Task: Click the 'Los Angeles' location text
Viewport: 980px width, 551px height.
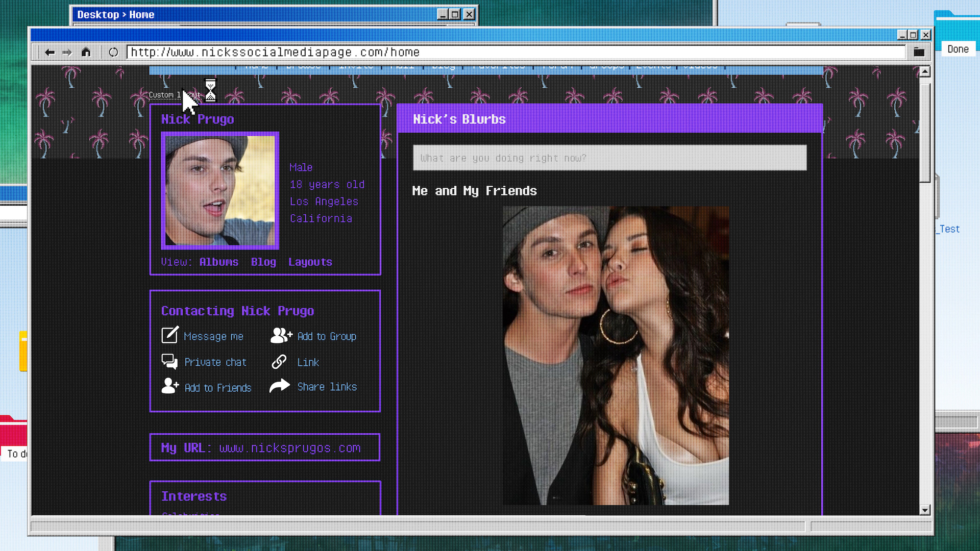Action: (324, 202)
